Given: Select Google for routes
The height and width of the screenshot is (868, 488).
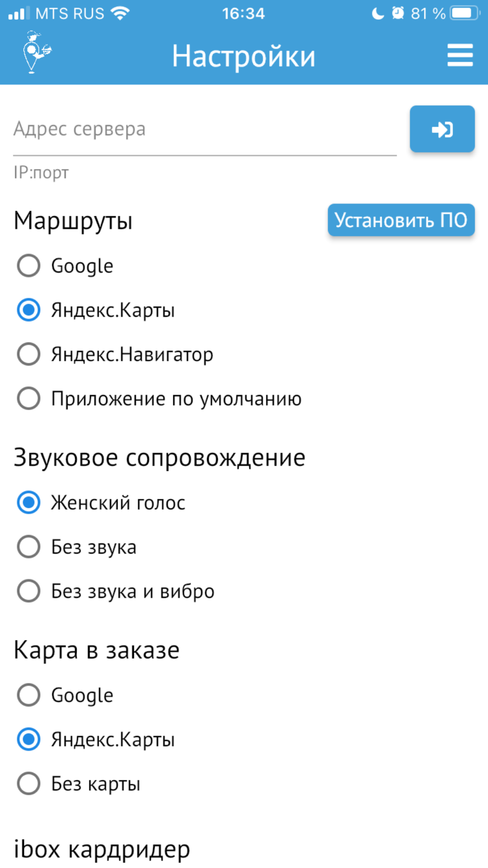Looking at the screenshot, I should tap(29, 266).
